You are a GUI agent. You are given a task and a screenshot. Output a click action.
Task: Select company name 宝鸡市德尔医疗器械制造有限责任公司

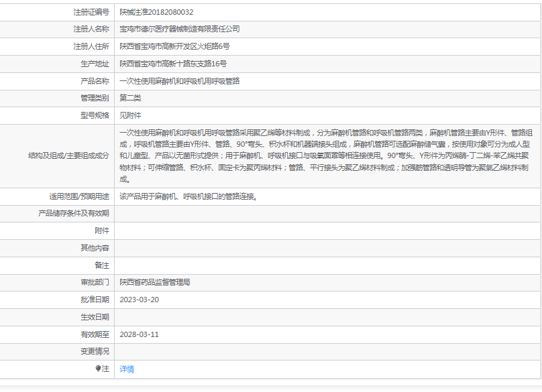179,29
